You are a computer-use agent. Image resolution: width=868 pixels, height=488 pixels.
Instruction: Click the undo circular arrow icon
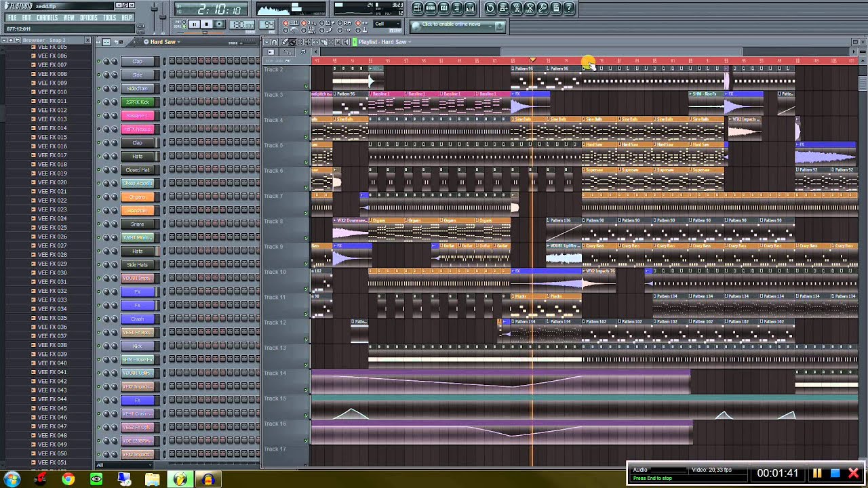pyautogui.click(x=490, y=8)
